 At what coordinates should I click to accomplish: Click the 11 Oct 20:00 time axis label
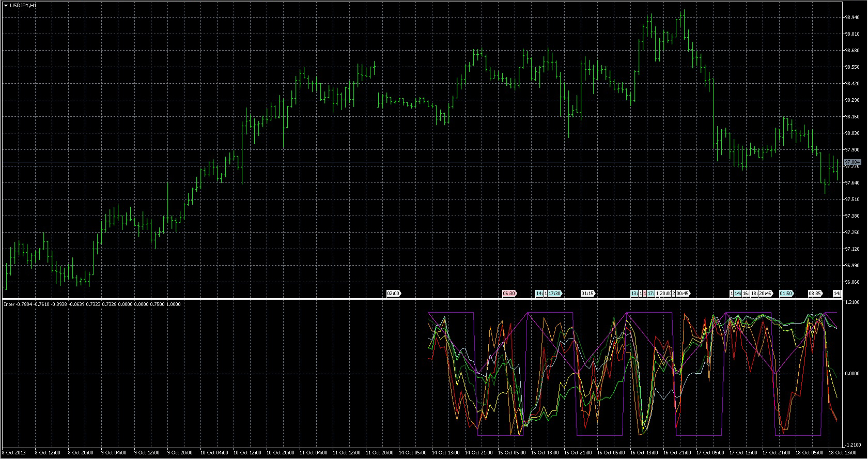click(x=380, y=453)
